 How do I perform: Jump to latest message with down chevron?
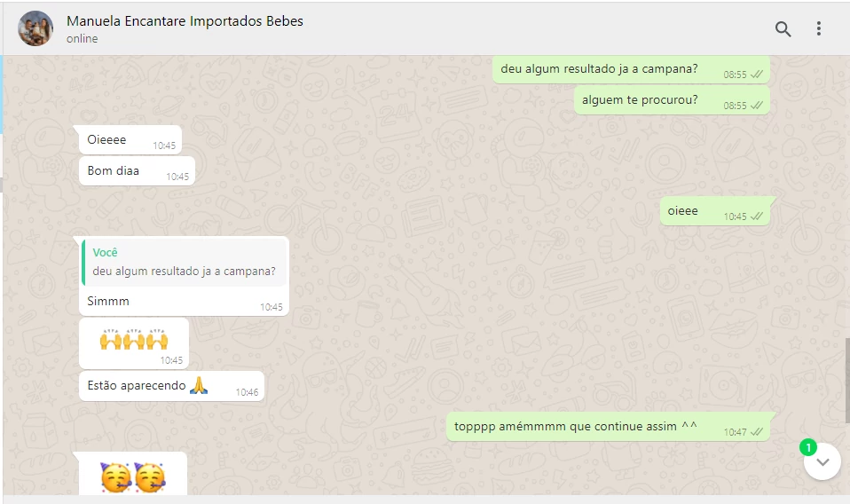[x=822, y=461]
